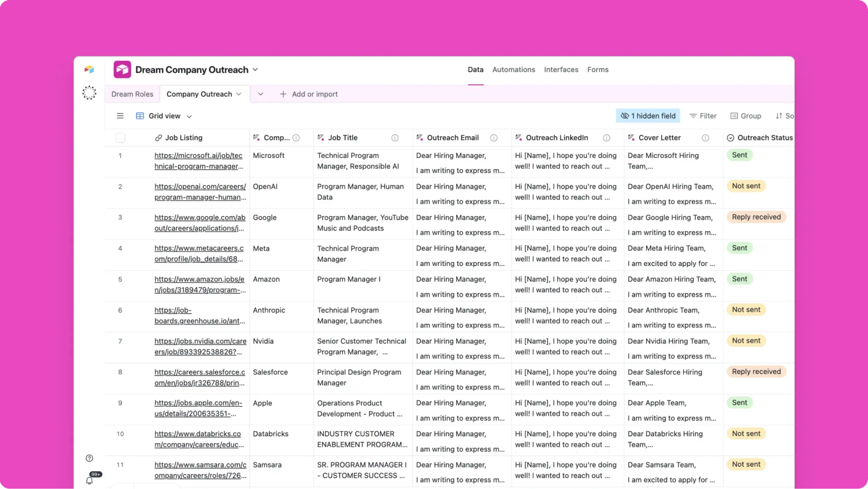The height and width of the screenshot is (489, 868).
Task: Switch to the Automations tab
Action: (x=514, y=69)
